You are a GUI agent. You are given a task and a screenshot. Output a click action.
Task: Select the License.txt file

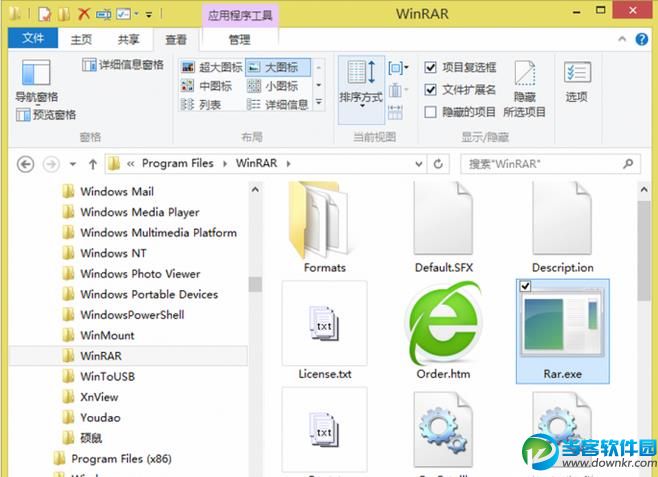tap(325, 330)
